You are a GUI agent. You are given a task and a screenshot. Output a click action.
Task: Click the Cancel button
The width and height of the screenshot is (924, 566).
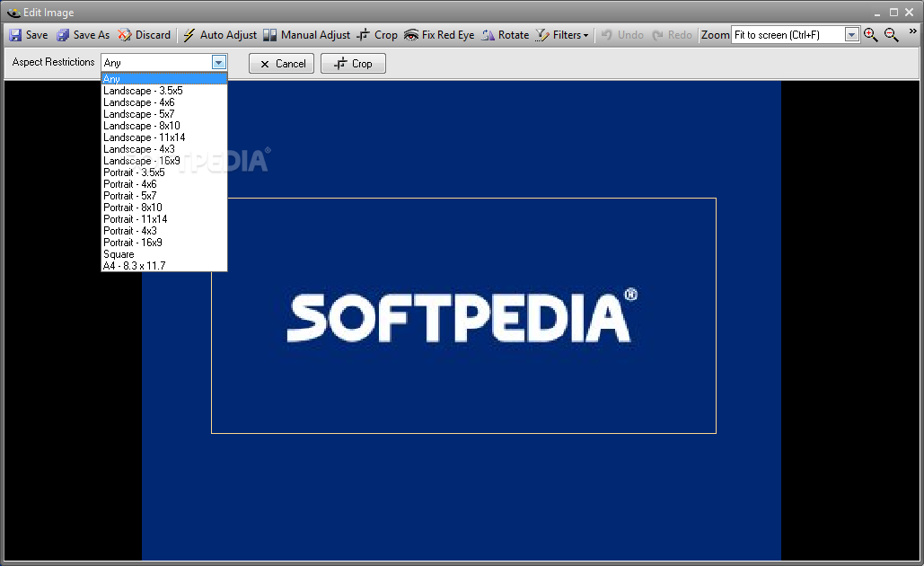282,64
